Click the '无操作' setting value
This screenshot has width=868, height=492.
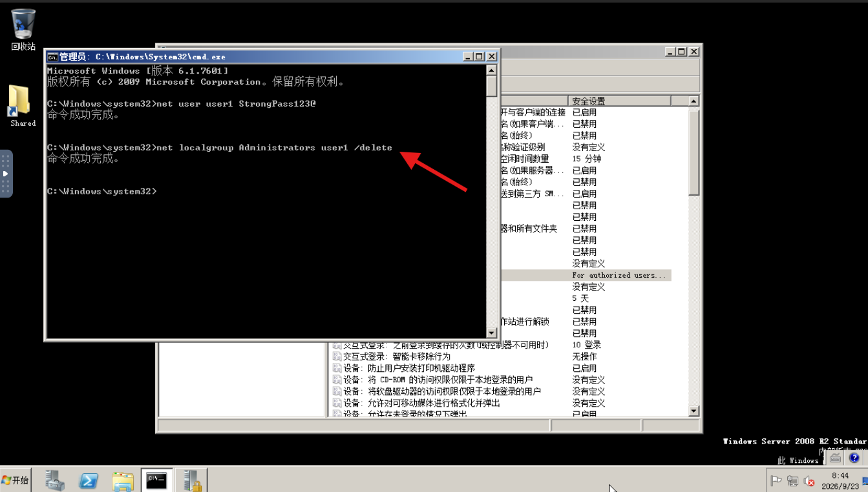(x=584, y=356)
